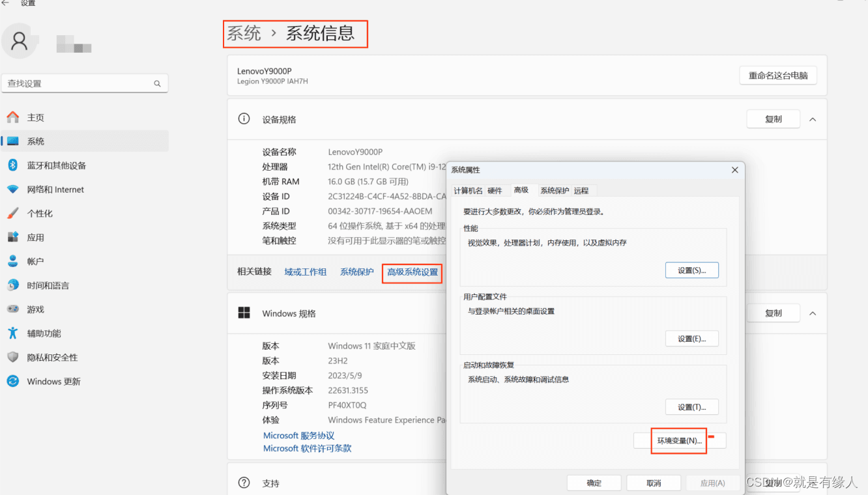Image resolution: width=868 pixels, height=495 pixels.
Task: Open 游戏 gamepad icon
Action: [x=13, y=309]
